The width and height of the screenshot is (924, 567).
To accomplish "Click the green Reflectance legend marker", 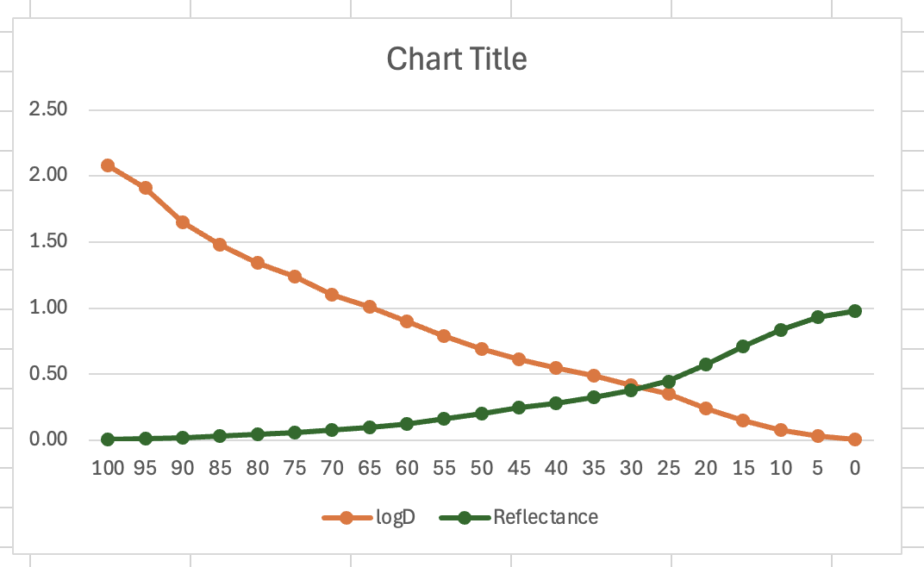I will [465, 518].
